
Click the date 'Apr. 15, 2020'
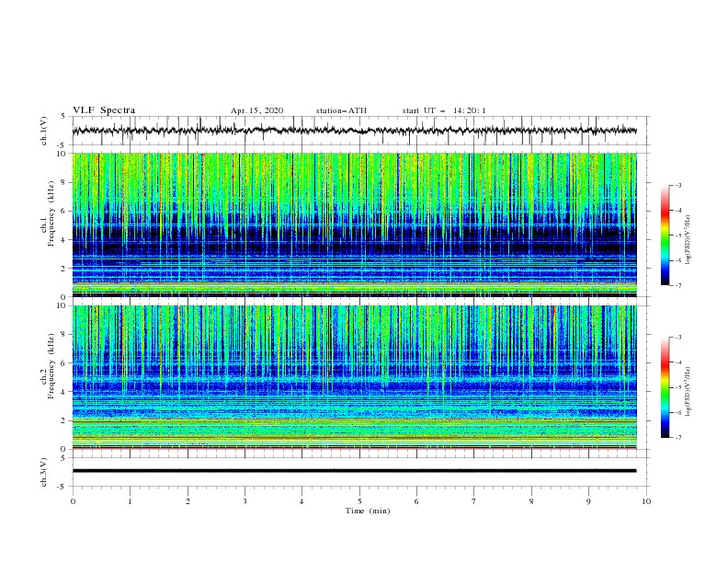point(256,110)
